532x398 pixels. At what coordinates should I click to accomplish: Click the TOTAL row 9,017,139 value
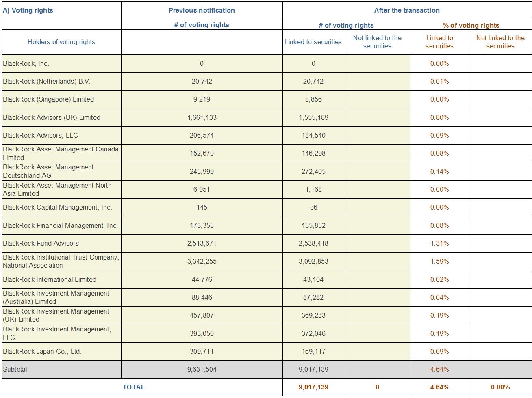point(313,387)
